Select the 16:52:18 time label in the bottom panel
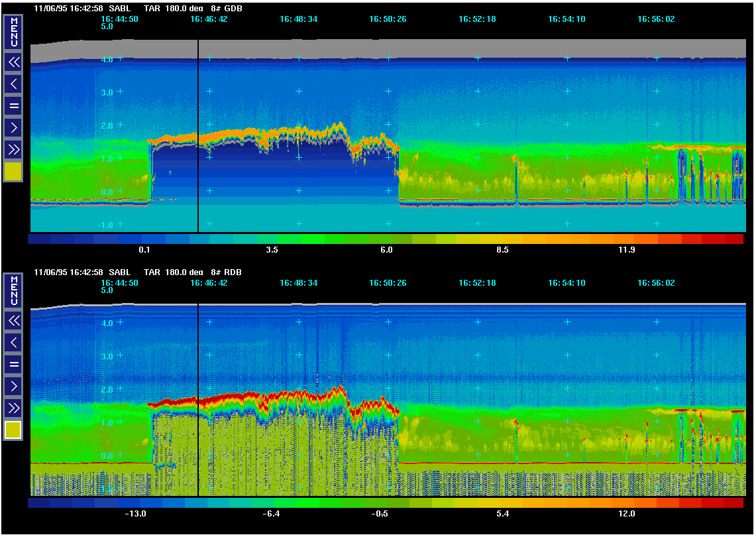The width and height of the screenshot is (756, 537). click(477, 282)
